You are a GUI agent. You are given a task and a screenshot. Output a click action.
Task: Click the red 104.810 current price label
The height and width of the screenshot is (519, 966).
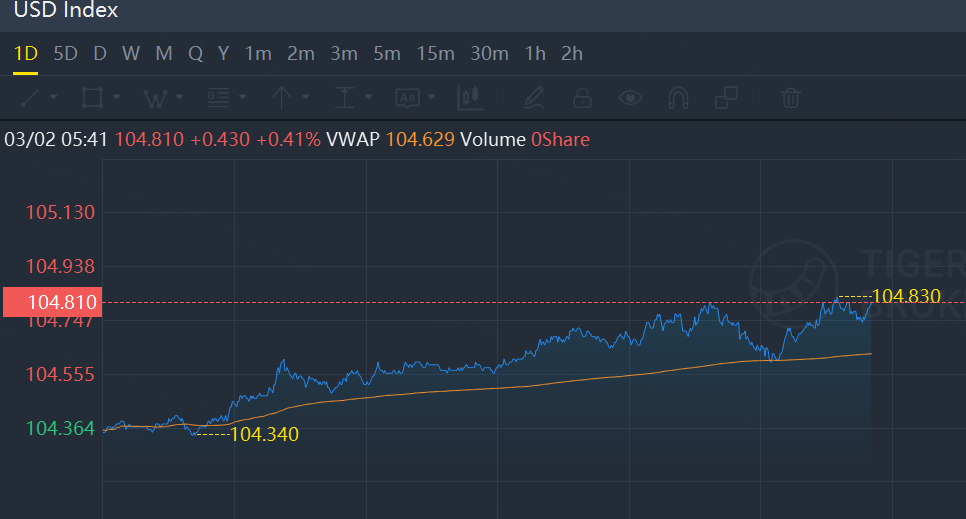(x=50, y=302)
